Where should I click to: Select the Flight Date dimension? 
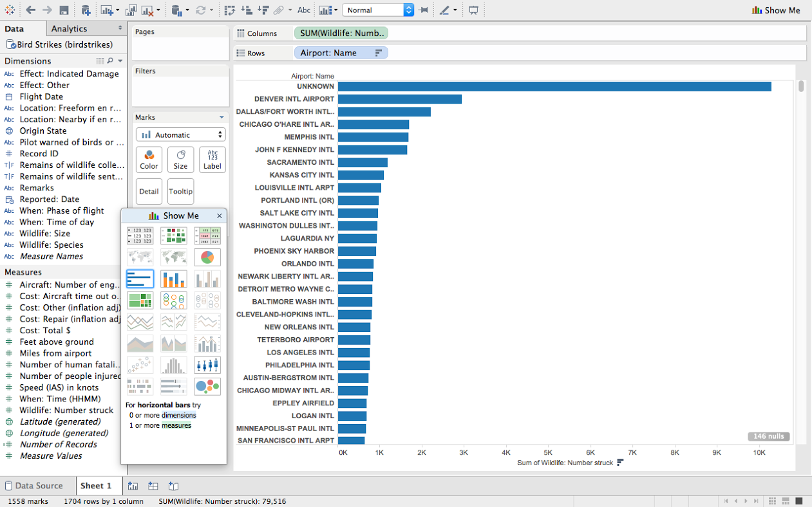[x=41, y=97]
